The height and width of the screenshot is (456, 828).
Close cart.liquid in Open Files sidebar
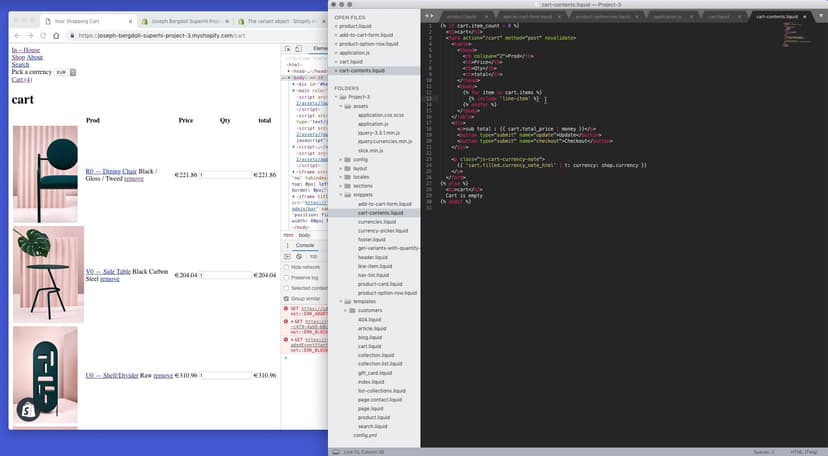pyautogui.click(x=336, y=62)
